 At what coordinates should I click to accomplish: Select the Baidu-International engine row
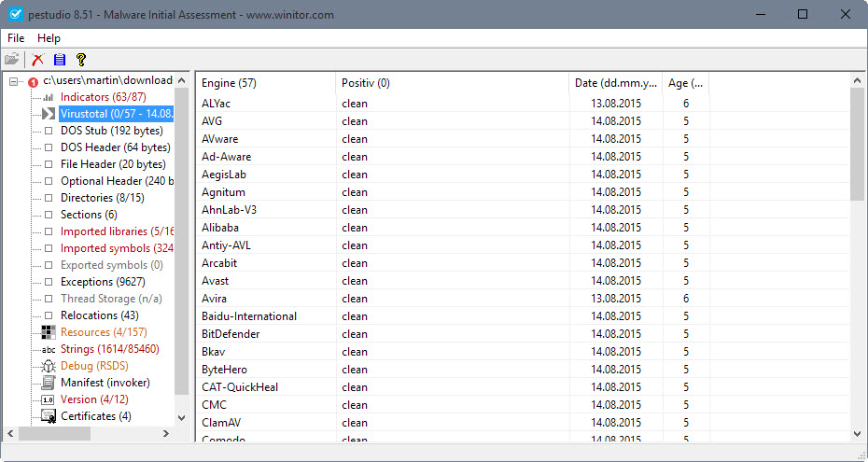523,315
